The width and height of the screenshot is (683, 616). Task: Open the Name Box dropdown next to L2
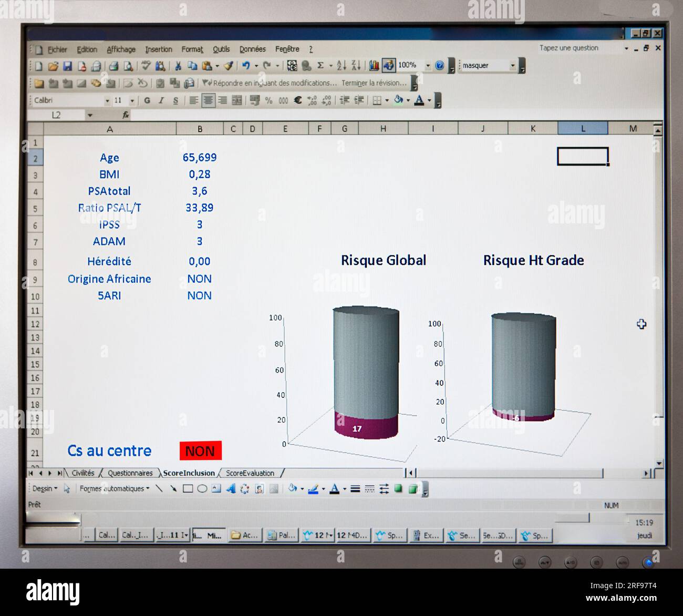(90, 115)
